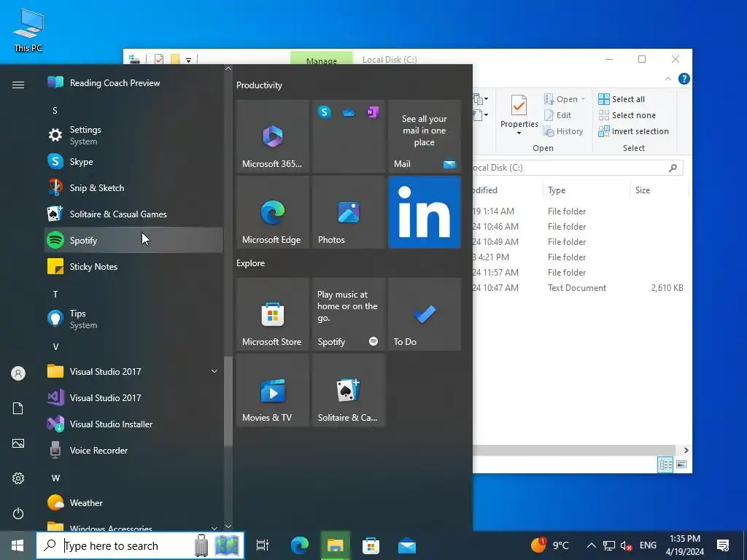
Task: Open Sticky Notes
Action: point(133,266)
